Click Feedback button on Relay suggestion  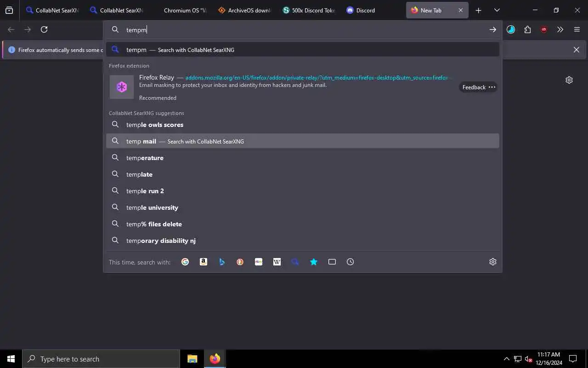(x=474, y=87)
